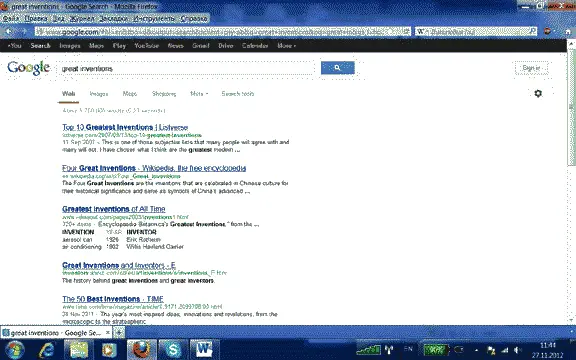The width and height of the screenshot is (576, 360).
Task: Open the Google settings gear icon
Action: [x=538, y=93]
